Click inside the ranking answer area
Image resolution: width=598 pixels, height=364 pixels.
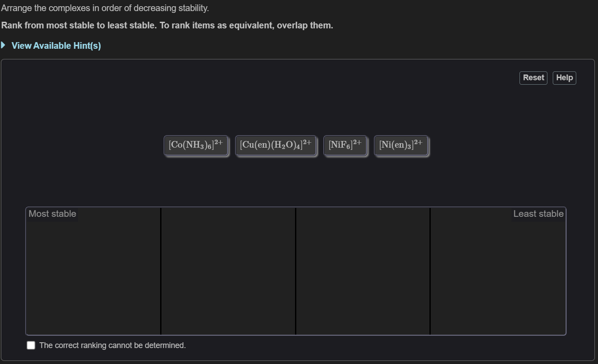coord(296,270)
